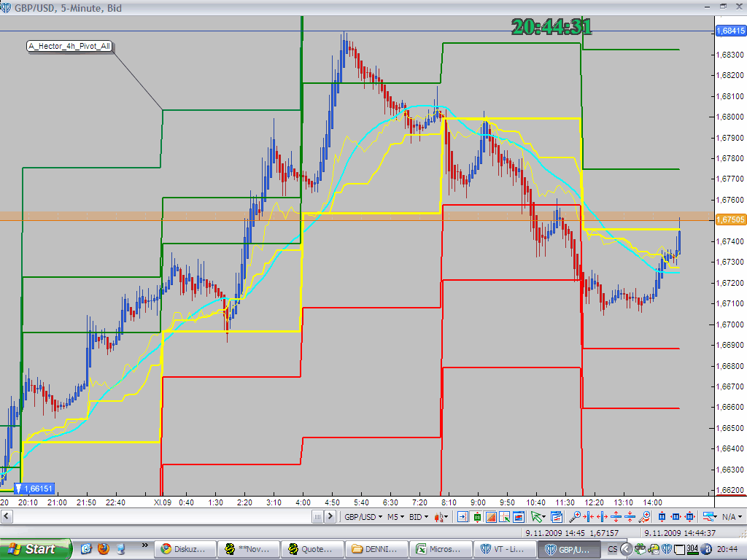Switch to the Quote... taskbar window
The height and width of the screenshot is (560, 747).
[x=312, y=549]
